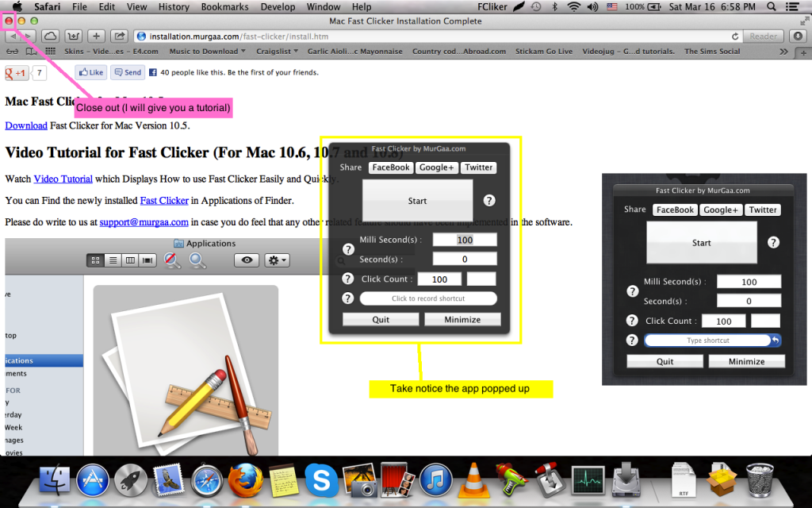Show Safari's Downloads button popover
Viewport: 812px width, 508px height.
798,37
